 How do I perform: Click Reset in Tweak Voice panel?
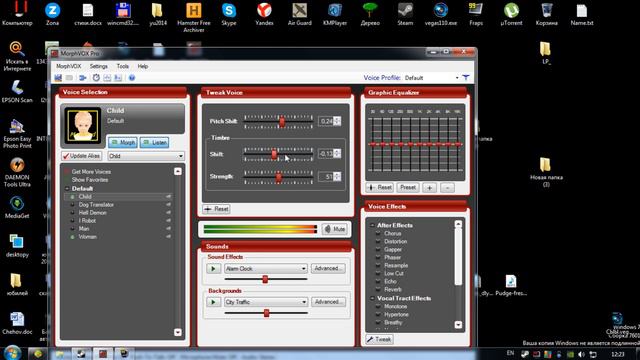click(216, 209)
